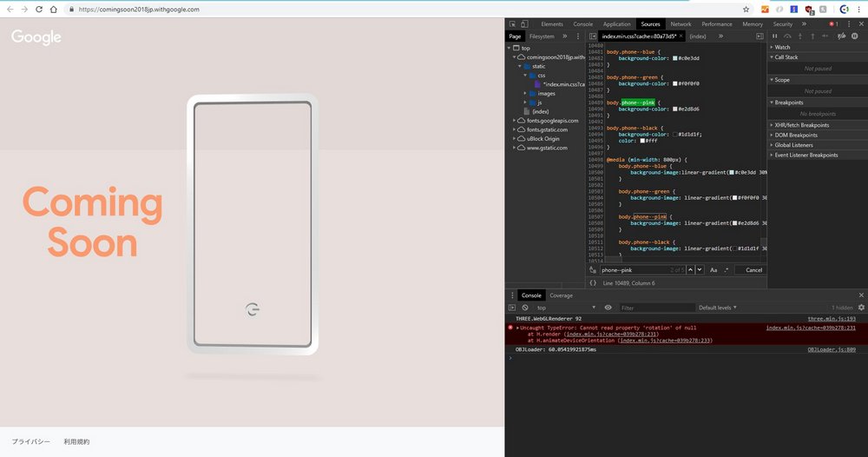Hide the navigator sidebar pane icon

click(593, 36)
